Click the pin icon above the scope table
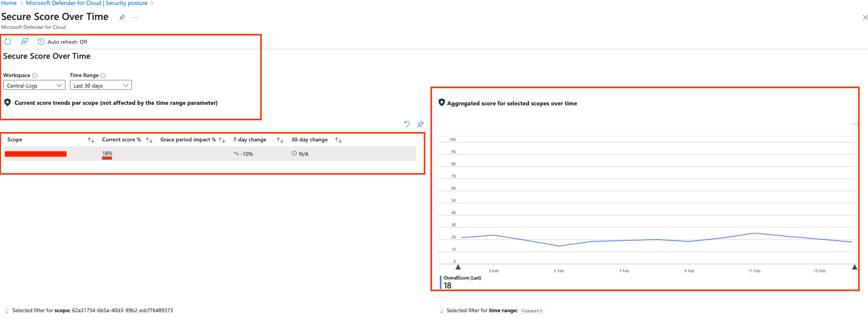Viewport: 868px width, 325px height. (420, 124)
